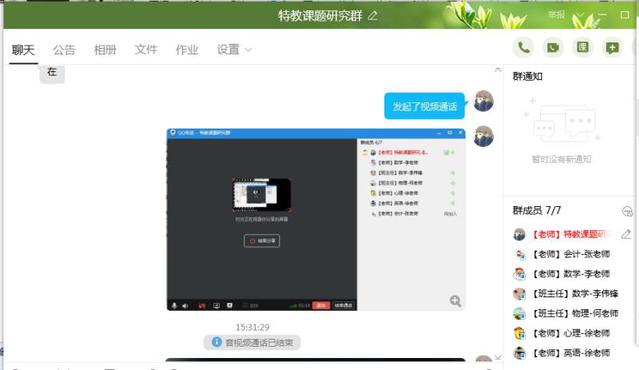Click sender avatar beside video call message
Viewport: 639px width, 370px height.
tap(484, 101)
